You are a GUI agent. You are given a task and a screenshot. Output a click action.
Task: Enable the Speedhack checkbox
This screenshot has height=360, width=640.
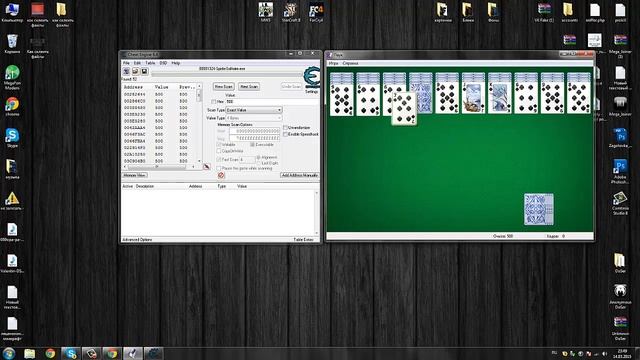click(x=285, y=134)
